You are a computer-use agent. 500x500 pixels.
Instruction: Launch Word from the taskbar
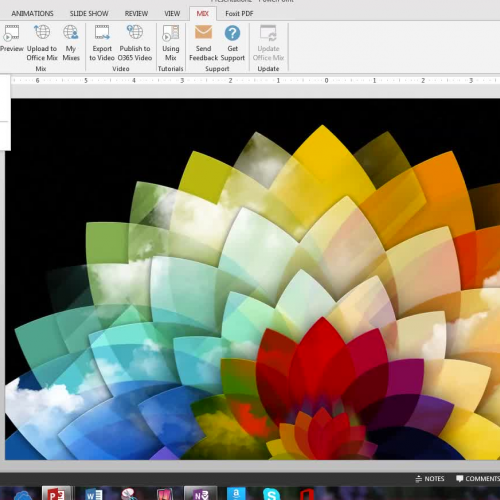pyautogui.click(x=94, y=494)
